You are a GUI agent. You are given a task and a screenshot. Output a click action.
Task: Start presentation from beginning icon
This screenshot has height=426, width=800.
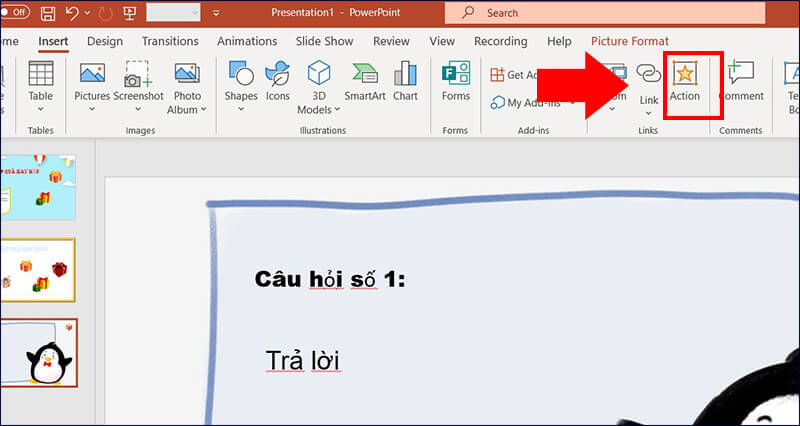pyautogui.click(x=129, y=13)
